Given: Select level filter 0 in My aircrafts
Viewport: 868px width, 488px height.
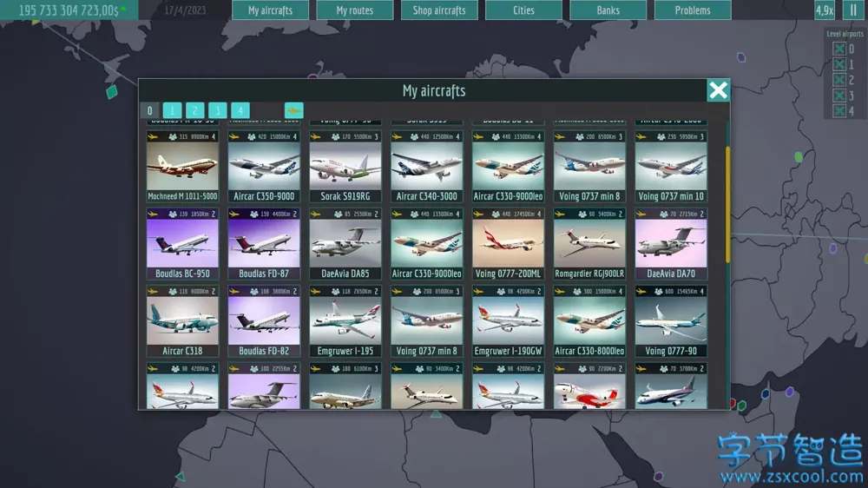Looking at the screenshot, I should pos(149,111).
